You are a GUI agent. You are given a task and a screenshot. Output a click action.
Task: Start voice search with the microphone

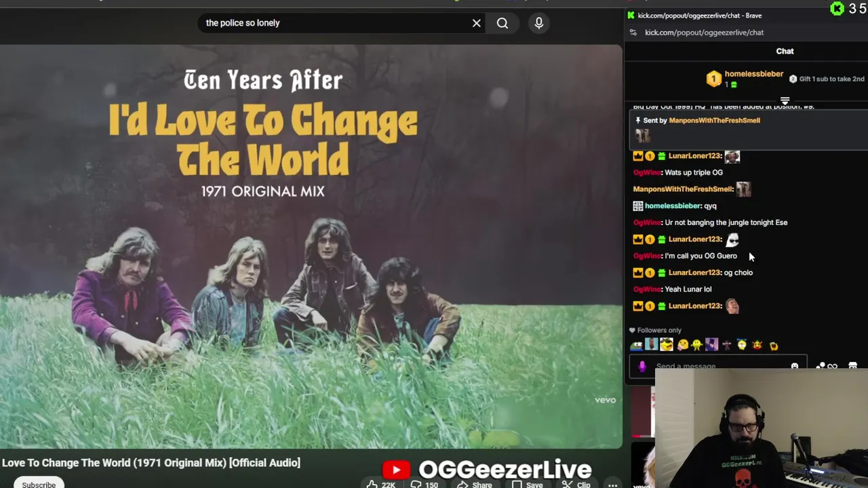539,23
